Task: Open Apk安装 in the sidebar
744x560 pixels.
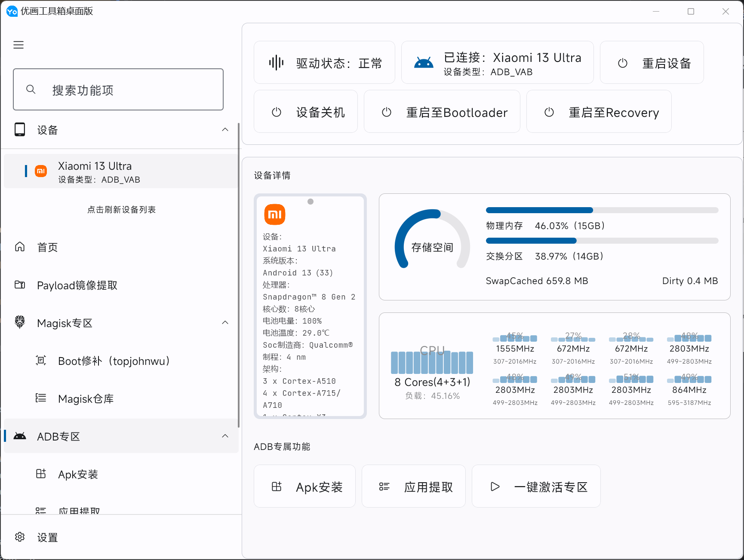Action: (120, 474)
